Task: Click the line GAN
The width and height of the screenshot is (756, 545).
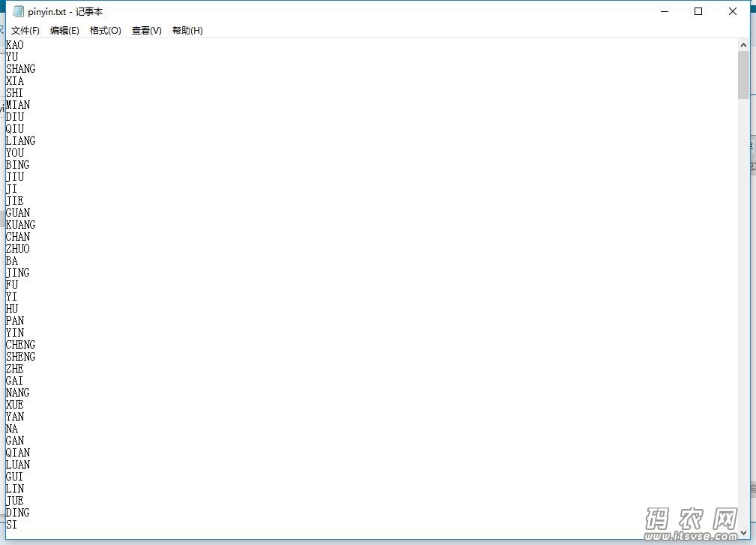Action: (14, 441)
